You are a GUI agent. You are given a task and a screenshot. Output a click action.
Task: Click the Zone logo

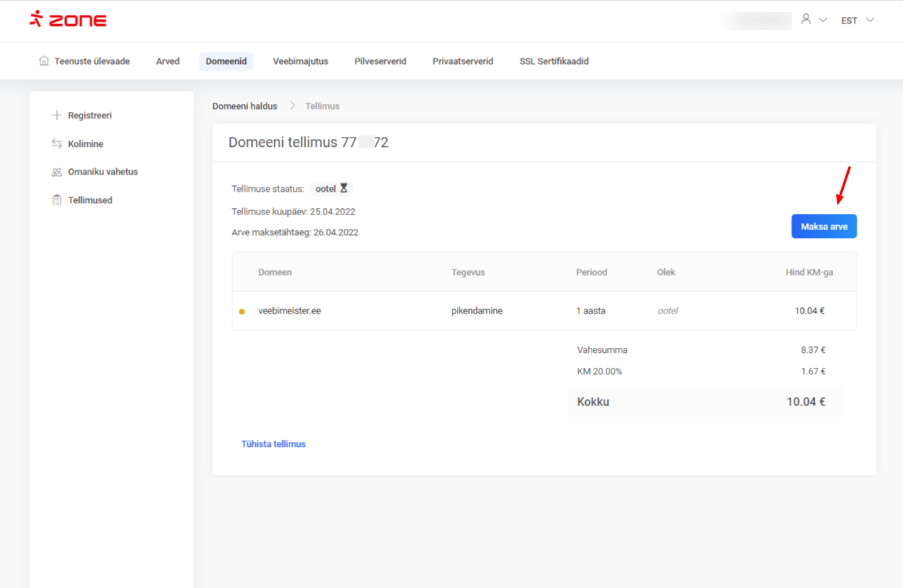click(68, 20)
